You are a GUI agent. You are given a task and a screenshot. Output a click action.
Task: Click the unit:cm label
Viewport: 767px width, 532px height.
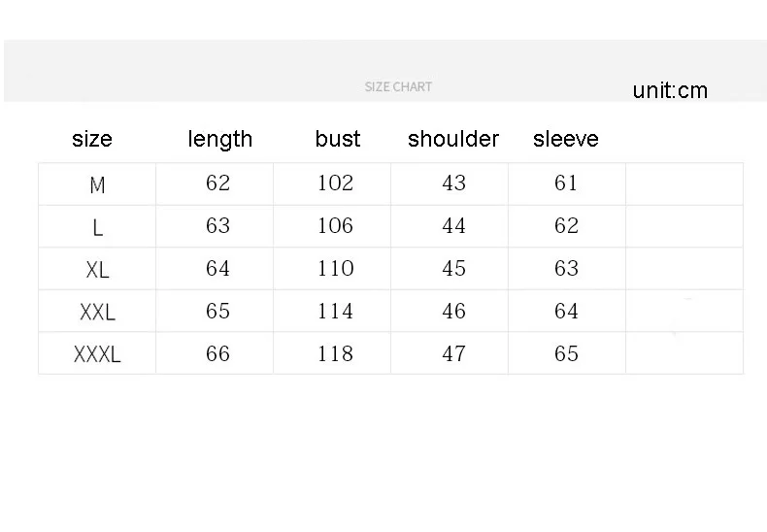[670, 91]
